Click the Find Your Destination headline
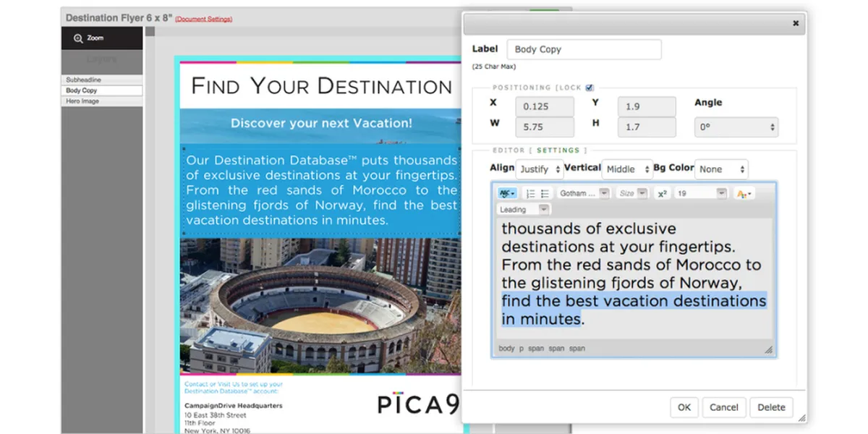 tap(321, 86)
